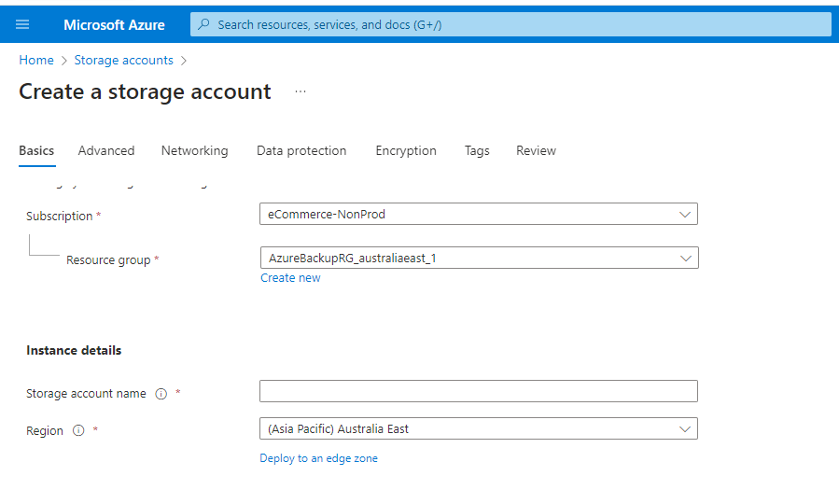Open the Networking tab
Screen dimensions: 839x504
pyautogui.click(x=195, y=151)
